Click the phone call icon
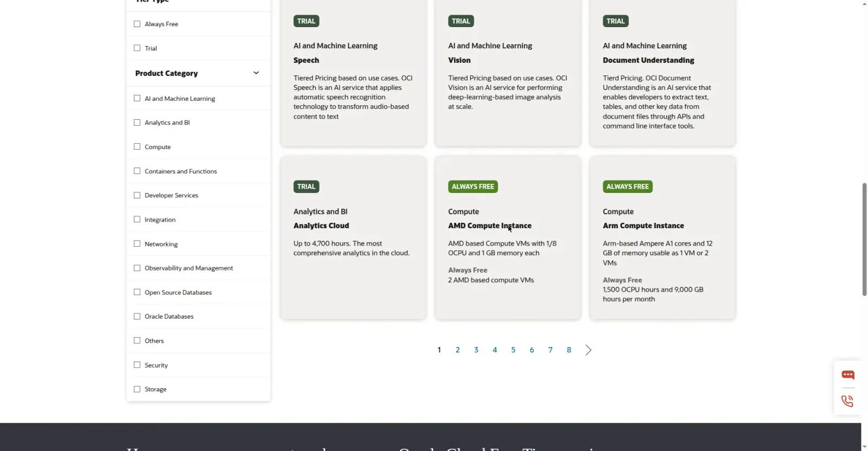Screen dimensions: 868x451 [847, 401]
